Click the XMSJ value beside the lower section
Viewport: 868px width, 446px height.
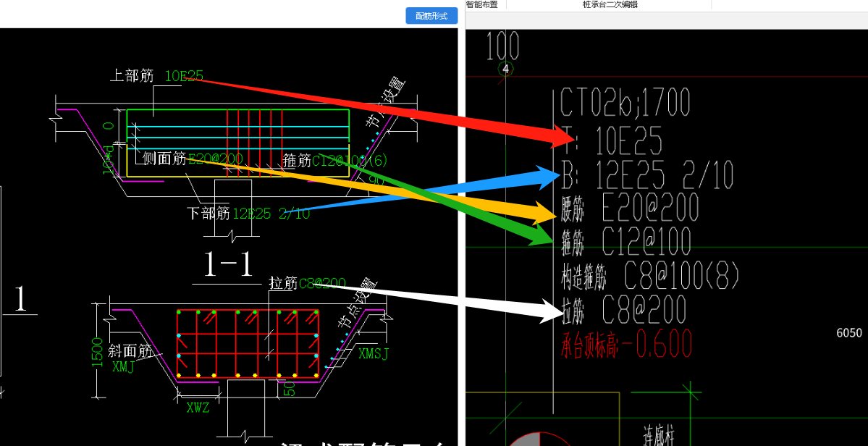pyautogui.click(x=374, y=353)
